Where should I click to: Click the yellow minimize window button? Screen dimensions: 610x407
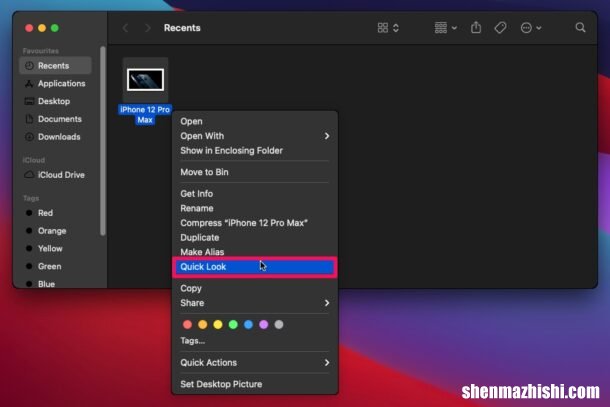click(42, 28)
